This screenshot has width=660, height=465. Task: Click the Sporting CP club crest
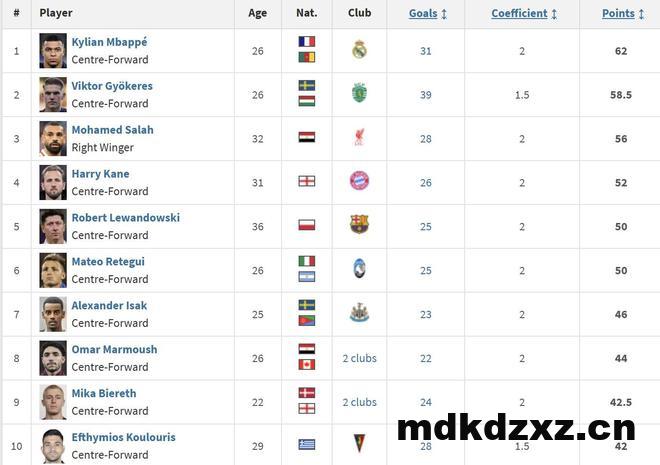point(359,94)
